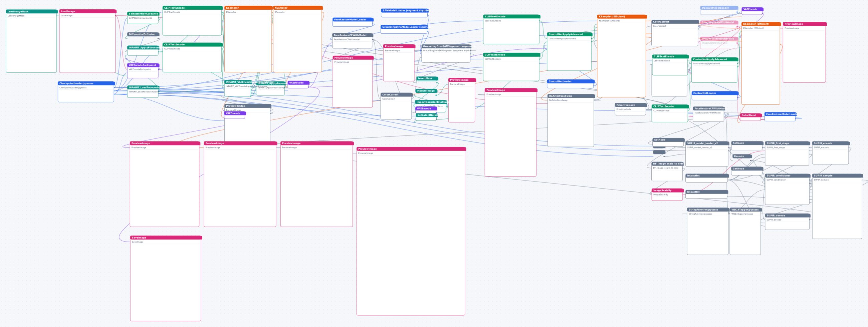
Task: Select the SetLatentNoiseMask node header
Action: [427, 115]
